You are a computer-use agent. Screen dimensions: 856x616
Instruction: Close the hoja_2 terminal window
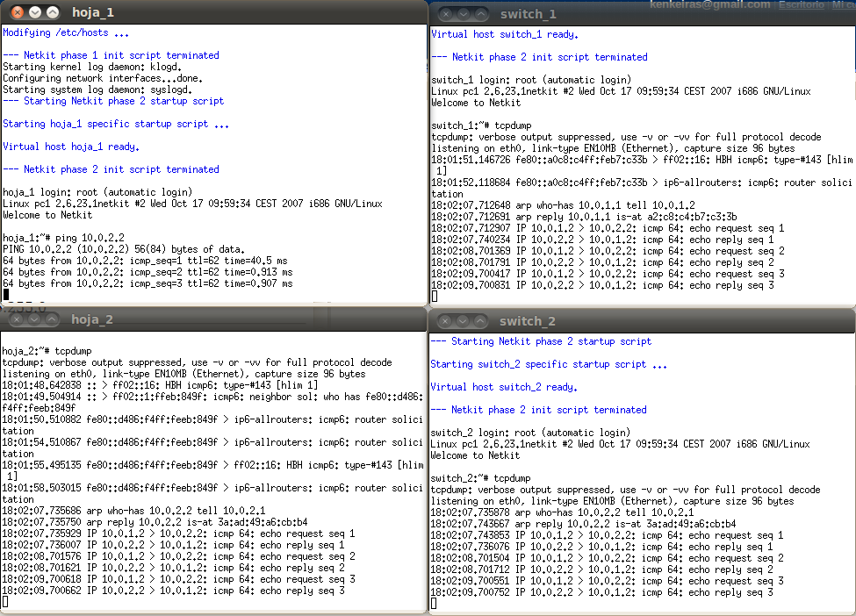17,319
